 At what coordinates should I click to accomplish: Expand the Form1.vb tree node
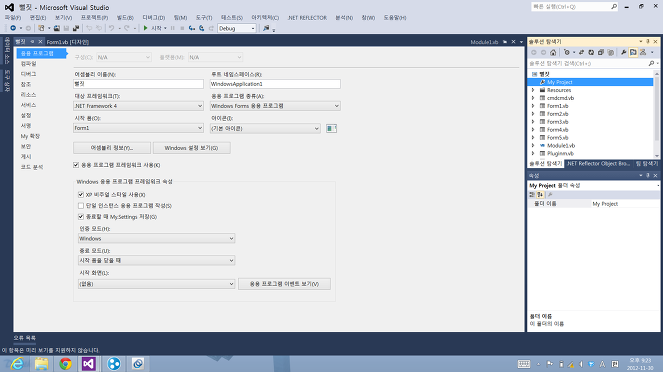533,106
